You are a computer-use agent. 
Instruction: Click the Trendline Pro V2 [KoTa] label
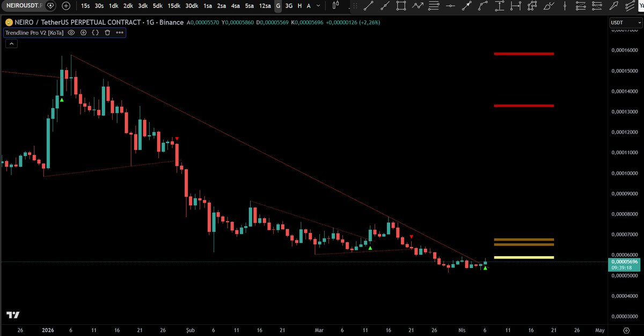coord(34,33)
